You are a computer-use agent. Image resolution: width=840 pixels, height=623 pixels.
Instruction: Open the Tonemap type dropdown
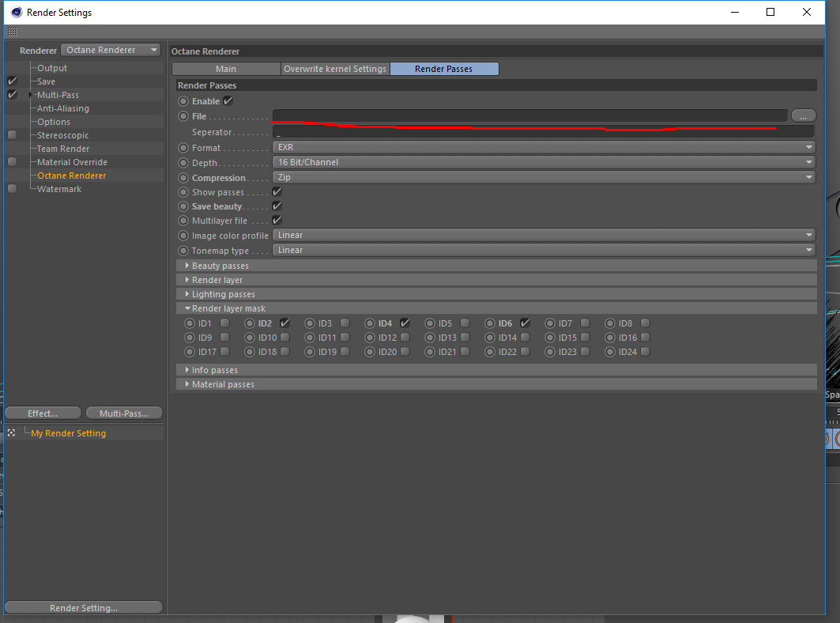tap(544, 250)
